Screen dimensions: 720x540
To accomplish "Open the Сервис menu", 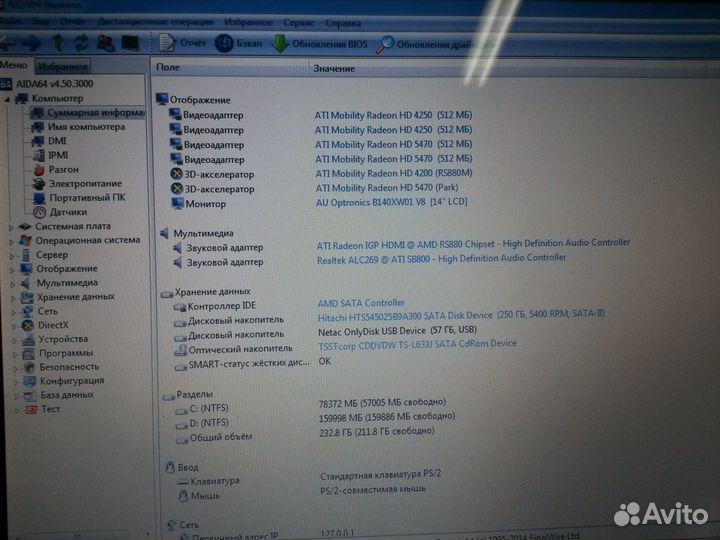I will tap(298, 22).
